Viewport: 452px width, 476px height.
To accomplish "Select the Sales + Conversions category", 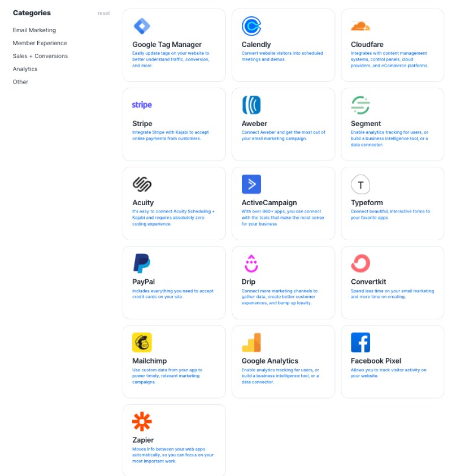I will 40,56.
